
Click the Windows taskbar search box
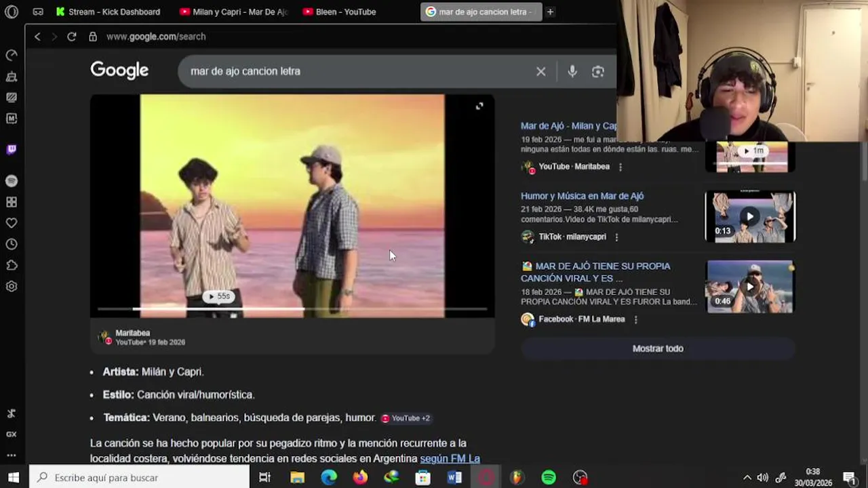coord(140,478)
